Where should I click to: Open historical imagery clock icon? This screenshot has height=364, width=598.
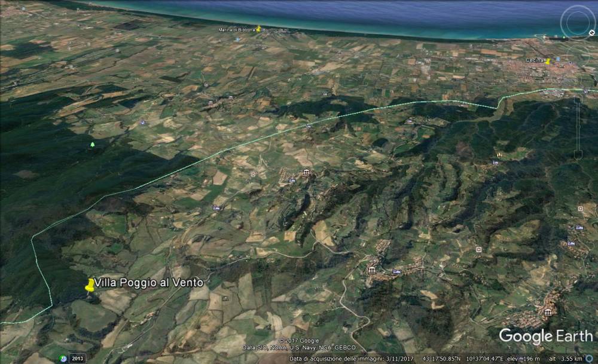pyautogui.click(x=63, y=358)
